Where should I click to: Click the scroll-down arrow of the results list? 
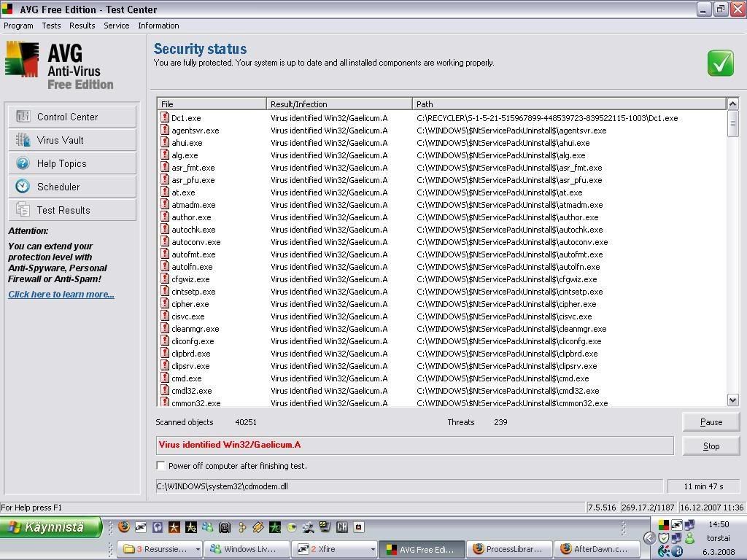[732, 400]
